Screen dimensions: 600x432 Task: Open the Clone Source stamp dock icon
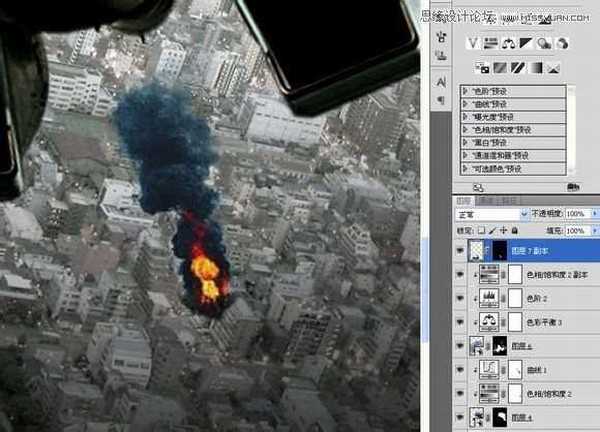click(x=441, y=56)
